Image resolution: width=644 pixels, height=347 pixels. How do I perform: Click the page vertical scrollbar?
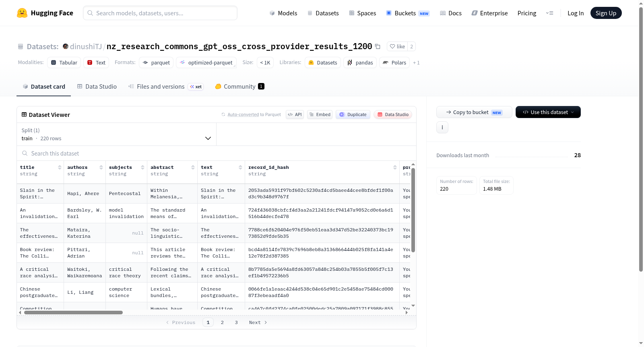click(x=641, y=139)
